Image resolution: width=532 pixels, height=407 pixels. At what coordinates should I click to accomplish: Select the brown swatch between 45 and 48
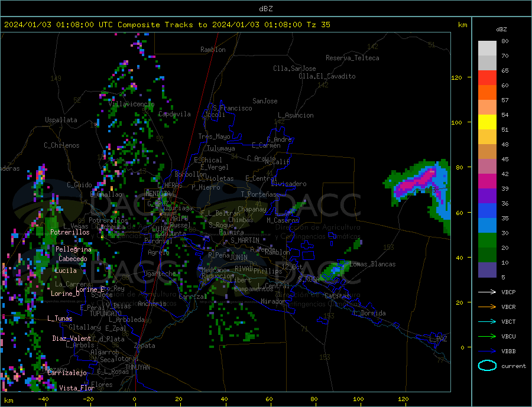pos(487,152)
